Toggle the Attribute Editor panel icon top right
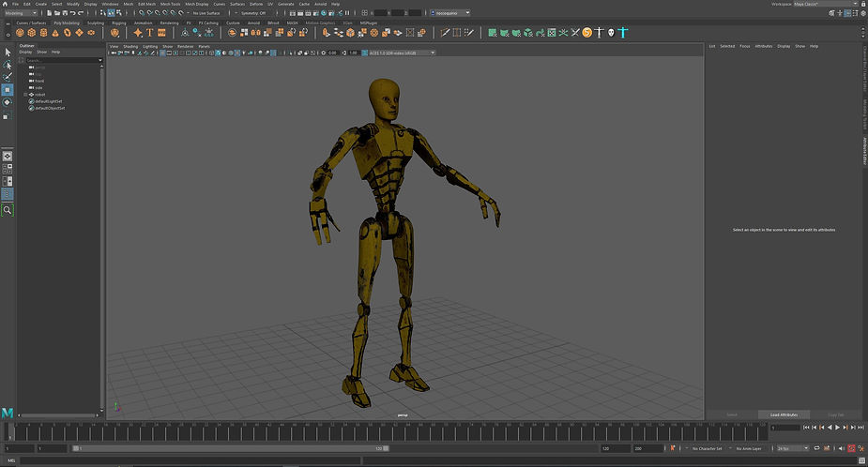 click(847, 13)
